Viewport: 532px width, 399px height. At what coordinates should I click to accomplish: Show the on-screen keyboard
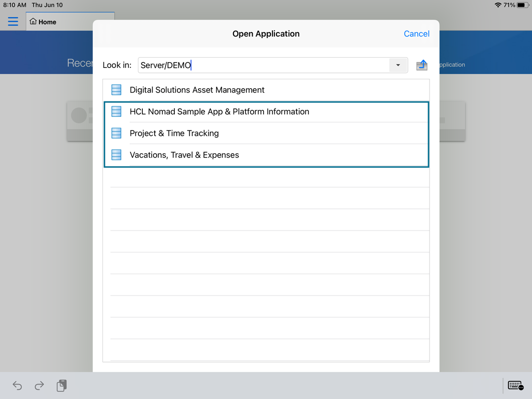click(516, 385)
